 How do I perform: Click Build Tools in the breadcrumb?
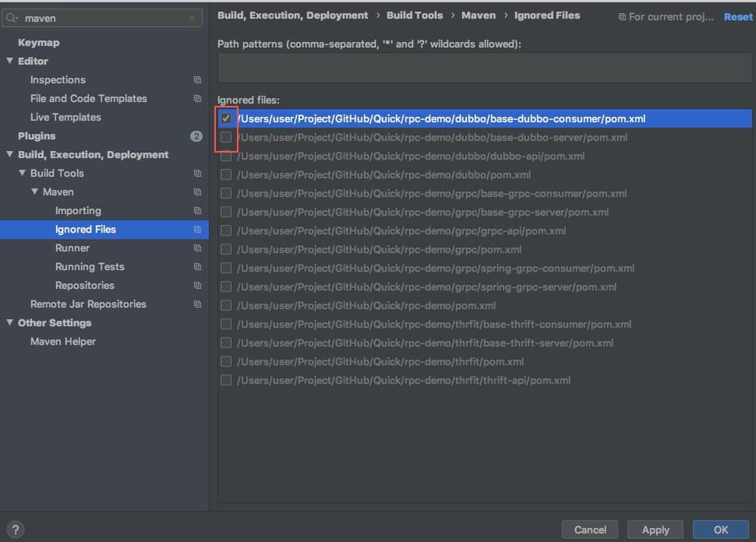(414, 16)
